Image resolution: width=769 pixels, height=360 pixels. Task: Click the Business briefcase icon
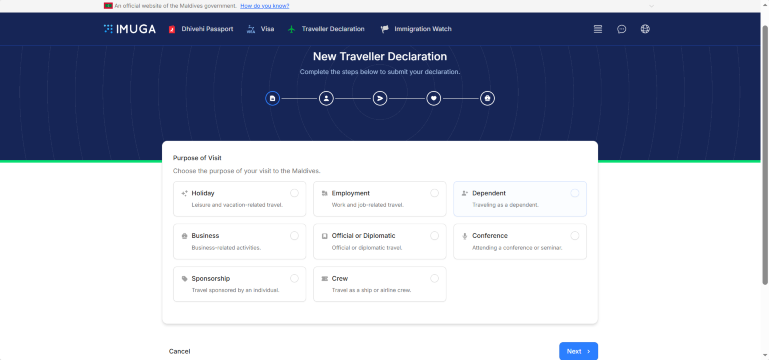pos(184,236)
